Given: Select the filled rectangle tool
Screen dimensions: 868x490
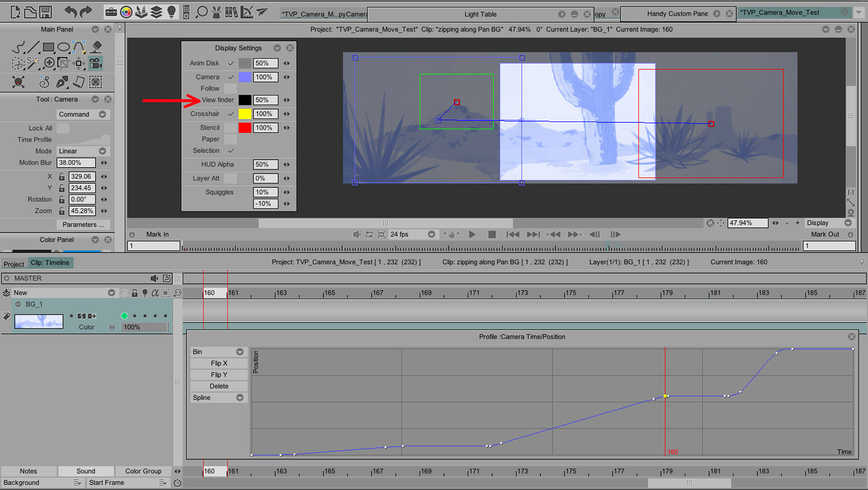Looking at the screenshot, I should click(x=49, y=47).
